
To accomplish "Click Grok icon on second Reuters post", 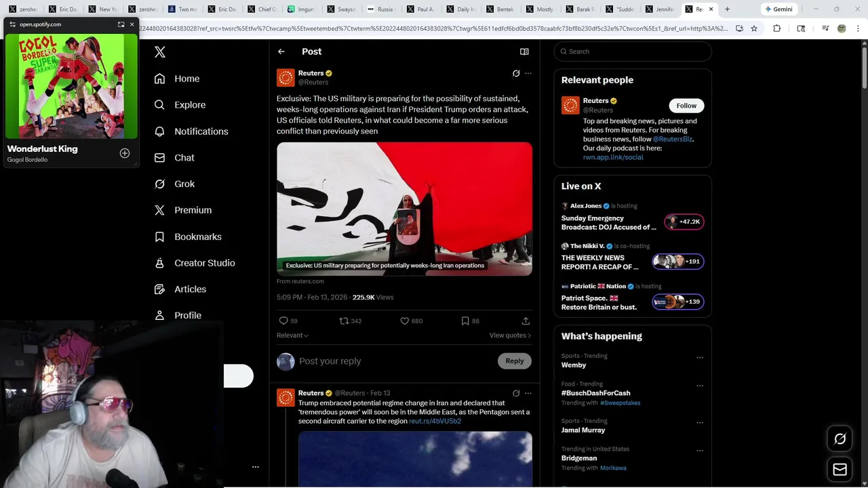I will click(516, 393).
